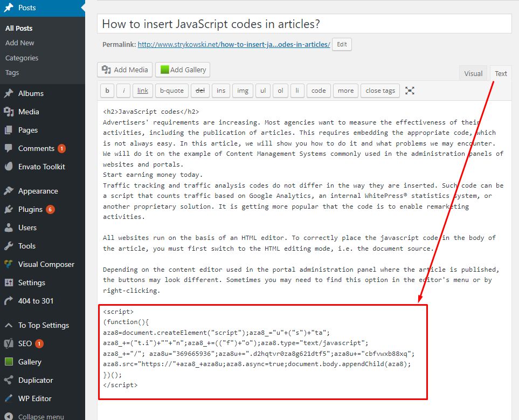Click the h2 JavaScript codes line in editor
Screen dimensions: 519x420
151,112
